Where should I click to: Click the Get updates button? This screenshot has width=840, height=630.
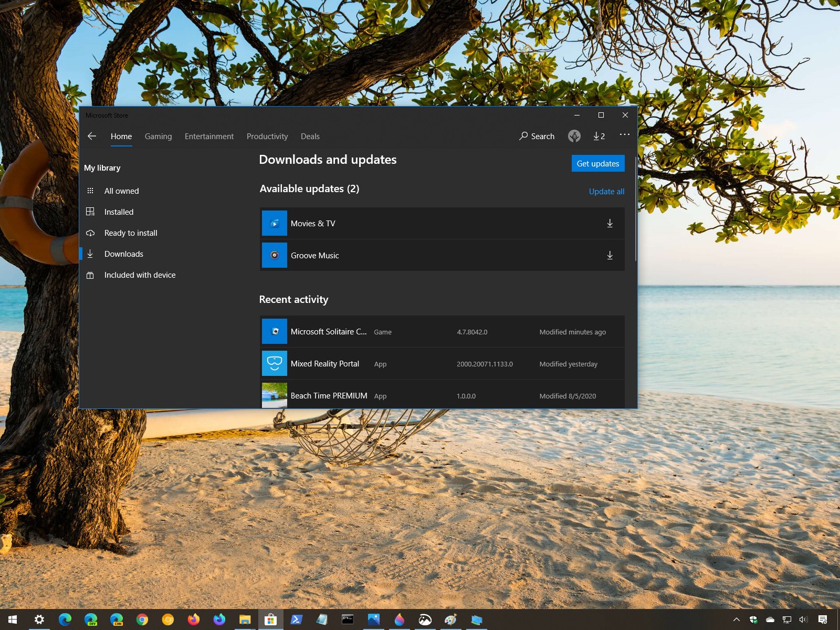pyautogui.click(x=598, y=163)
